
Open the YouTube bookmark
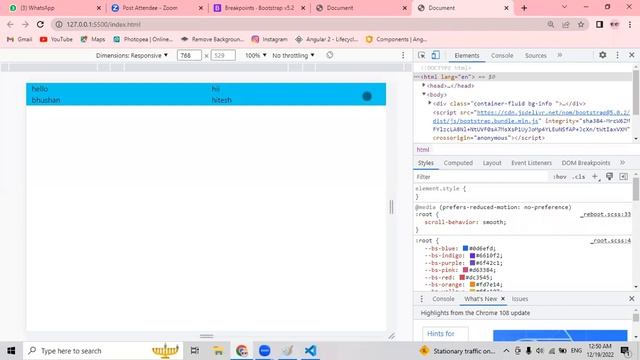tap(56, 39)
